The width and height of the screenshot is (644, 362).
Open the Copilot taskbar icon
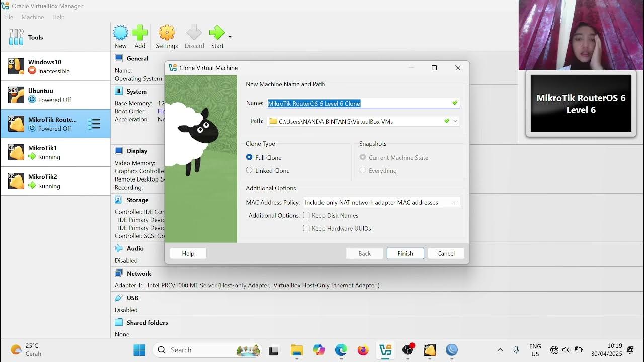(x=319, y=350)
